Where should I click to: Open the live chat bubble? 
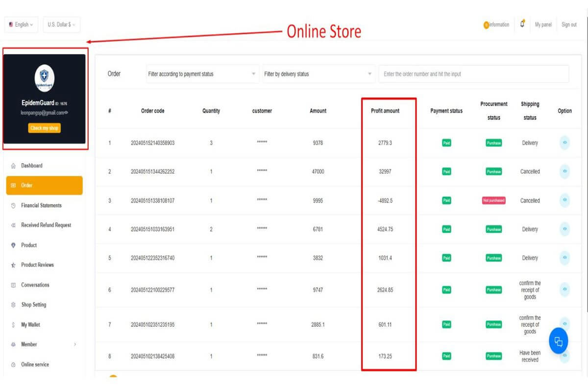click(558, 341)
